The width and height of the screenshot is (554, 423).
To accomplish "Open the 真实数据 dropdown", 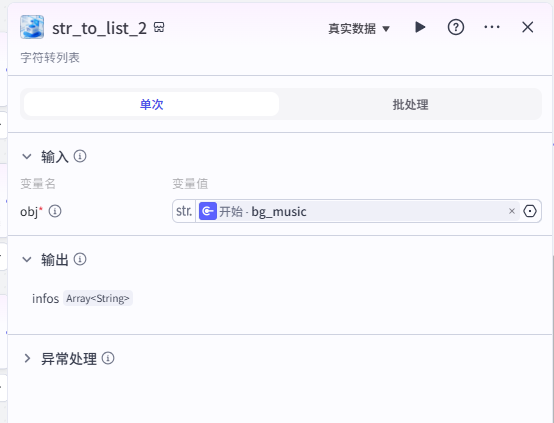I will (359, 29).
